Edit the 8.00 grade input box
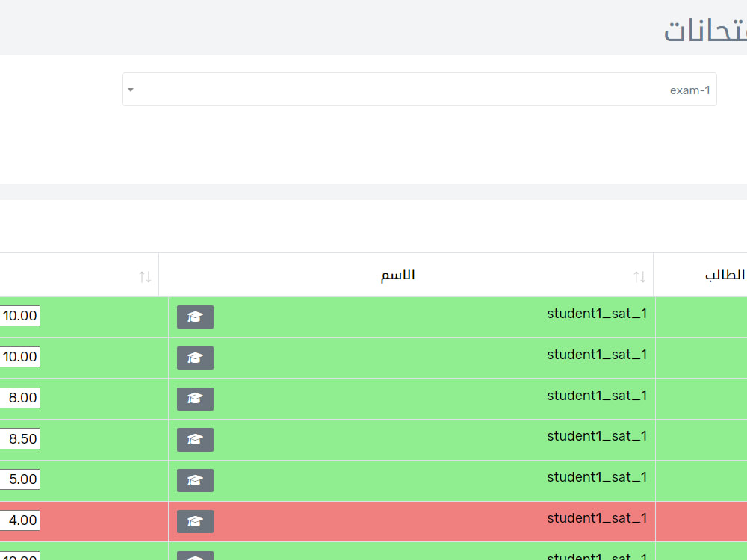This screenshot has width=747, height=560. pyautogui.click(x=19, y=398)
